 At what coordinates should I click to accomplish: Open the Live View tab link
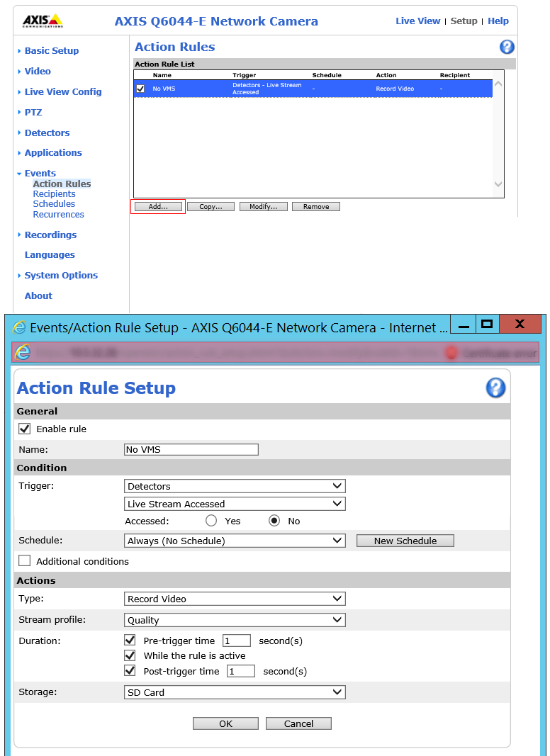pos(417,21)
